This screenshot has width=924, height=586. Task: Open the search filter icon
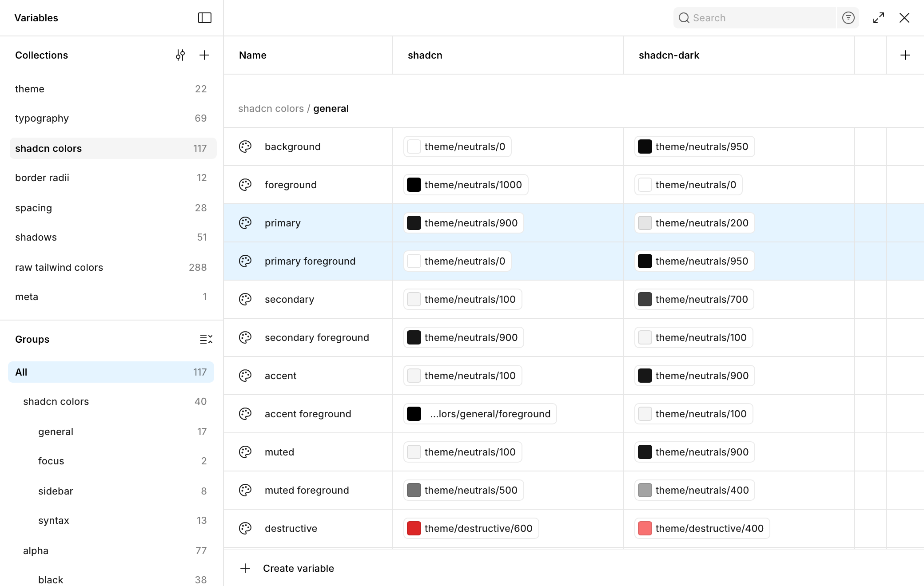(848, 18)
